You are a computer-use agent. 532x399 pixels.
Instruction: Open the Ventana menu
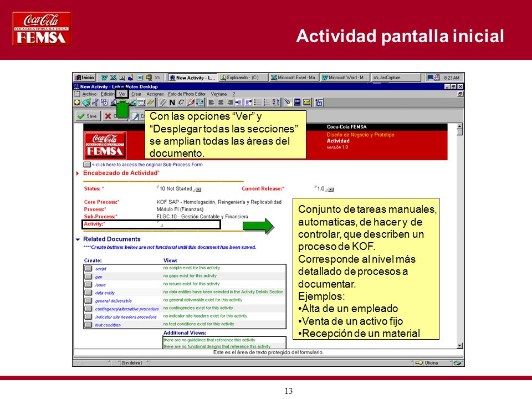(218, 94)
